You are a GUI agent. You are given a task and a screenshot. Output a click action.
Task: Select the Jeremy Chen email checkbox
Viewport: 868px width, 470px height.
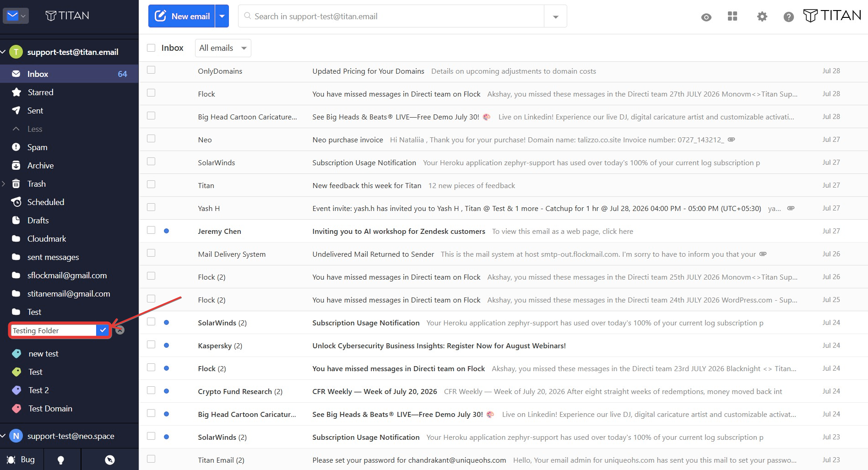click(x=151, y=230)
